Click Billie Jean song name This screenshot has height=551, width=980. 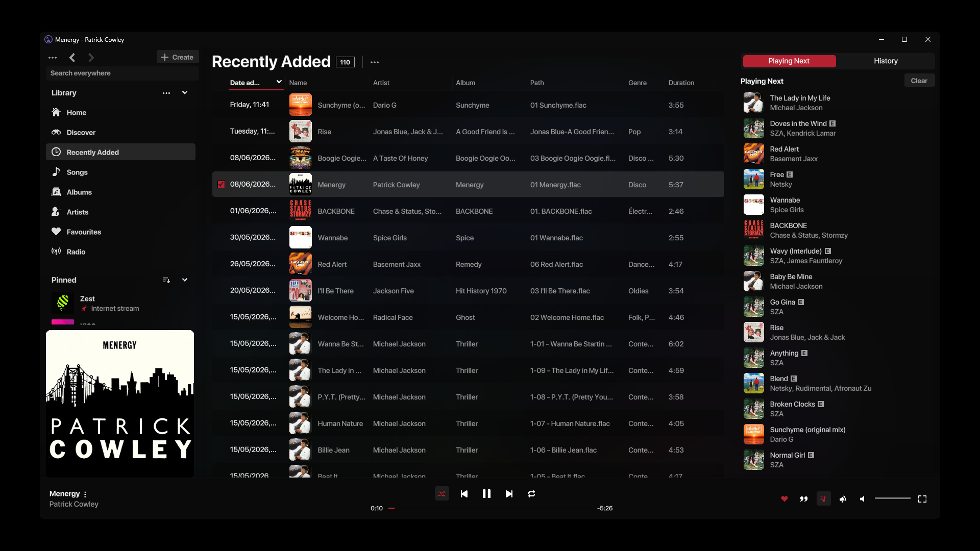[333, 450]
